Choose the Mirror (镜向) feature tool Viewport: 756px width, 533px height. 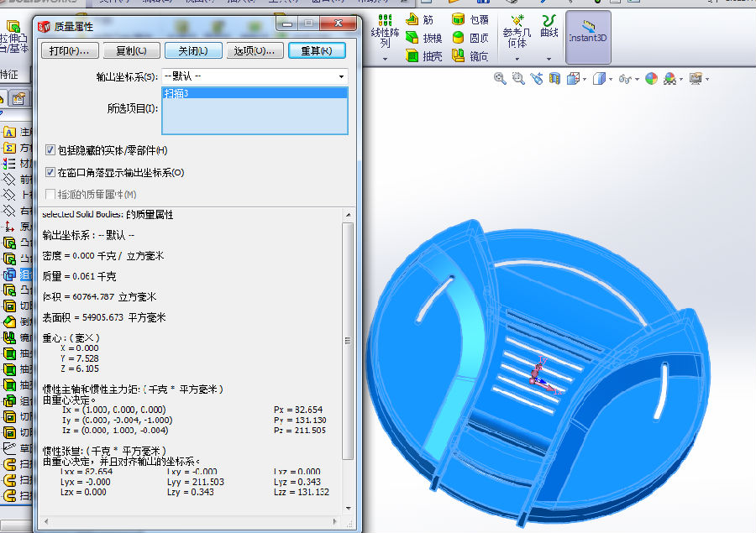pyautogui.click(x=459, y=56)
